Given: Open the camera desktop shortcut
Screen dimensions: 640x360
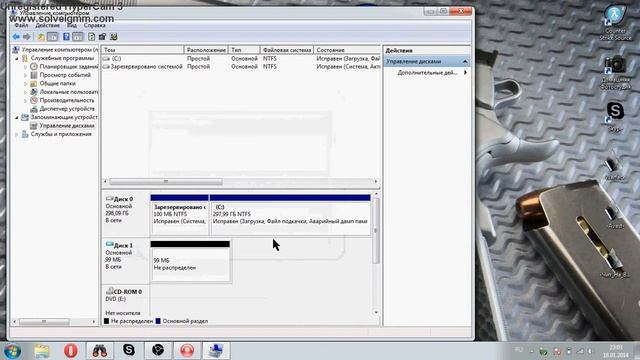Looking at the screenshot, I should point(615,73).
